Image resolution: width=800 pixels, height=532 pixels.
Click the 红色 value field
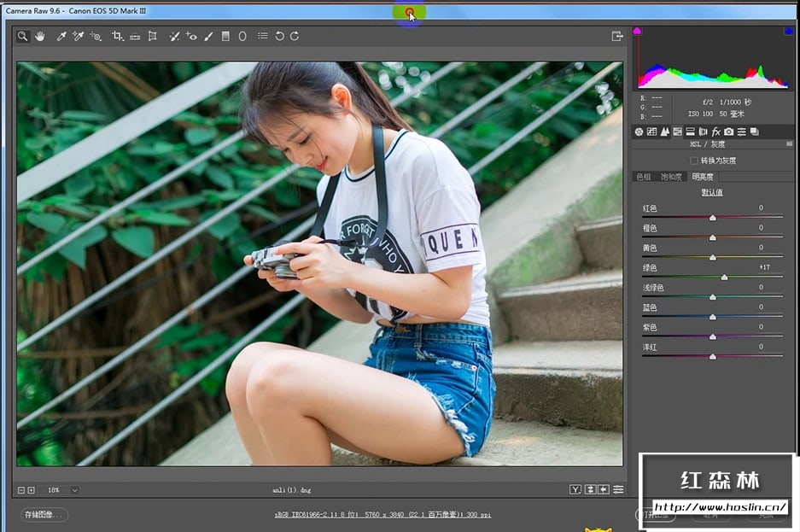tap(762, 208)
